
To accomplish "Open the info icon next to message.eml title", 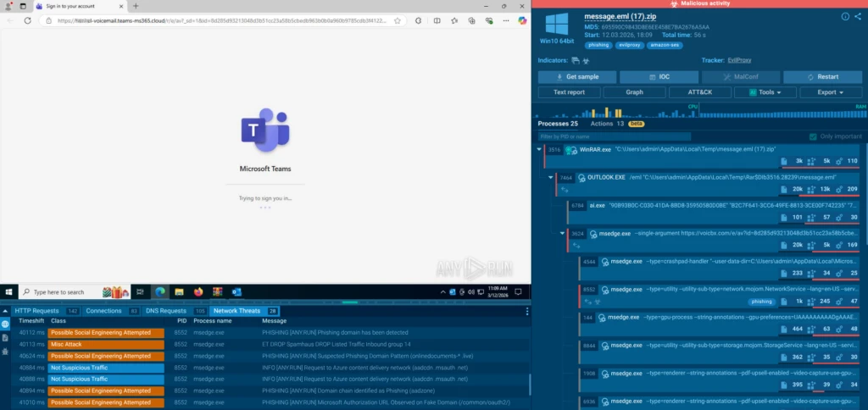I will [x=844, y=16].
